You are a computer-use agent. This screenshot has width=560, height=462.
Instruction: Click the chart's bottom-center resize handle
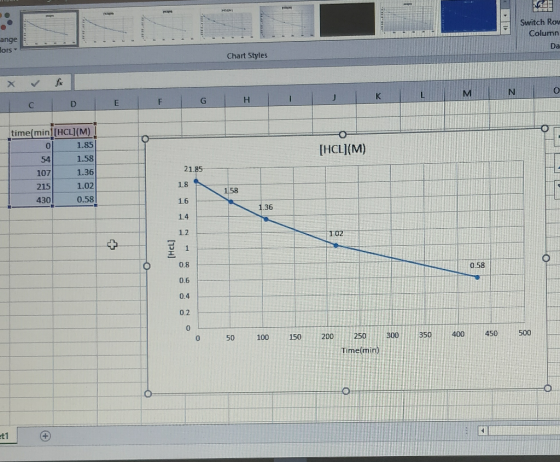click(x=345, y=391)
